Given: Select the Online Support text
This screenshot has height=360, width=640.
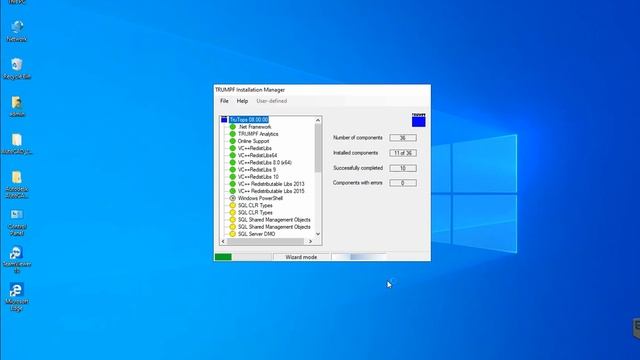Looking at the screenshot, I should 253,141.
